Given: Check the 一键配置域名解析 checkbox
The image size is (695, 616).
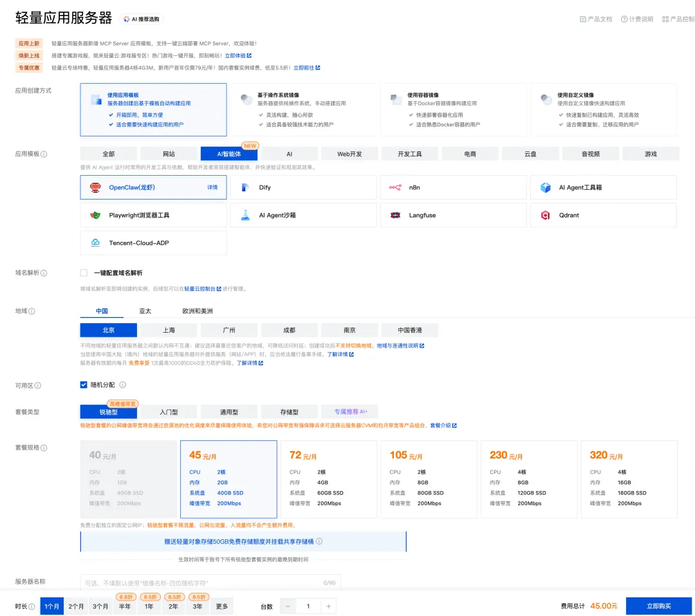Looking at the screenshot, I should tap(84, 273).
